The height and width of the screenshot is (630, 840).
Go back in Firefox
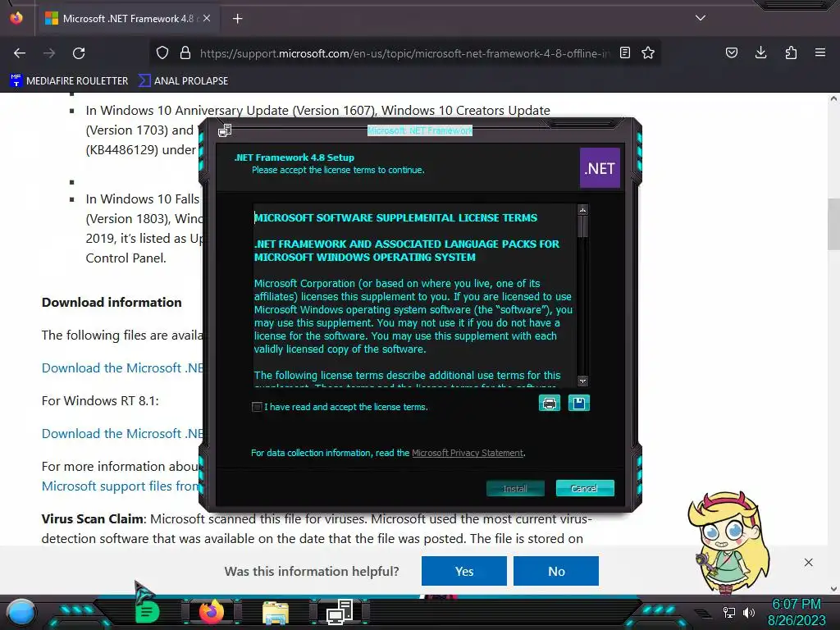point(20,53)
